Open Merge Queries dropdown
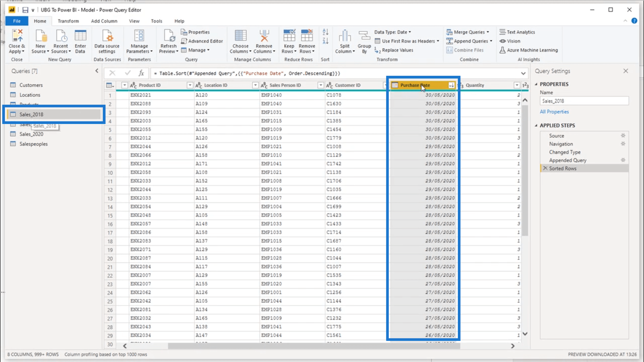 coord(468,32)
